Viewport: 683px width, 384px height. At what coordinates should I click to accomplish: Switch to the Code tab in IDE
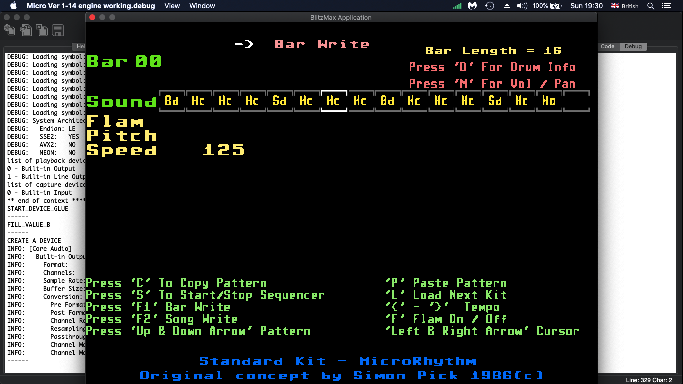point(608,46)
